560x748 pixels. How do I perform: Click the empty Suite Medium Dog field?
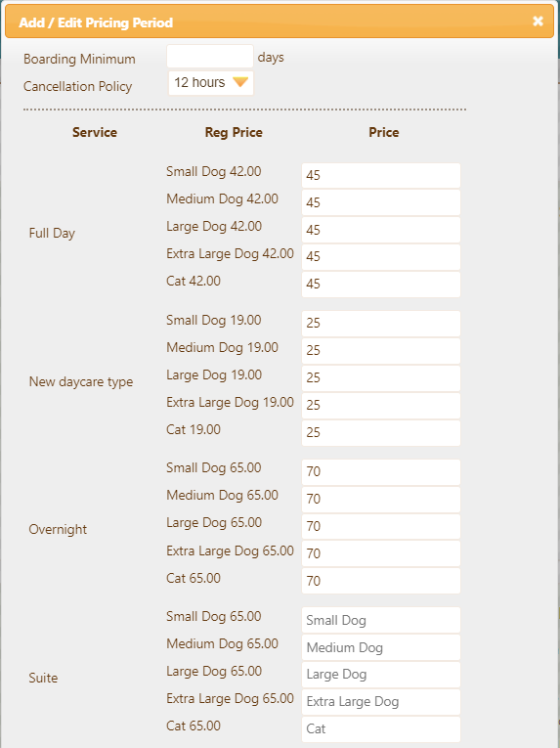click(x=381, y=647)
